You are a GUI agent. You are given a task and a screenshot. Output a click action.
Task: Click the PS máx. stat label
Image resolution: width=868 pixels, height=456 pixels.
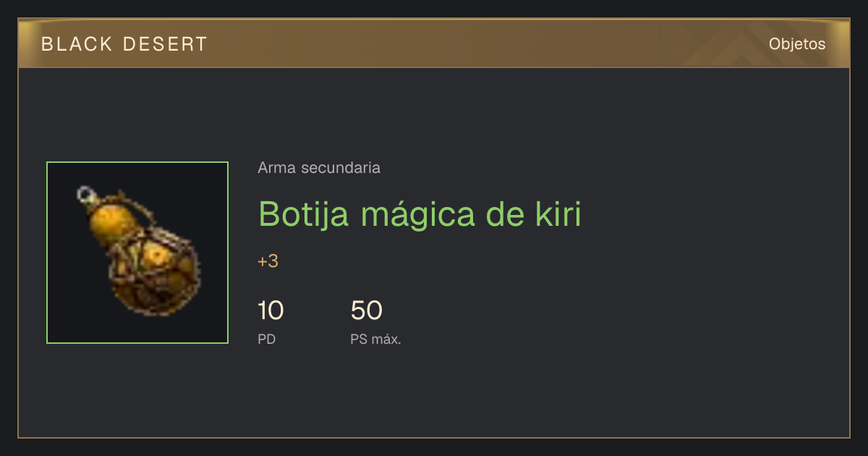point(375,339)
